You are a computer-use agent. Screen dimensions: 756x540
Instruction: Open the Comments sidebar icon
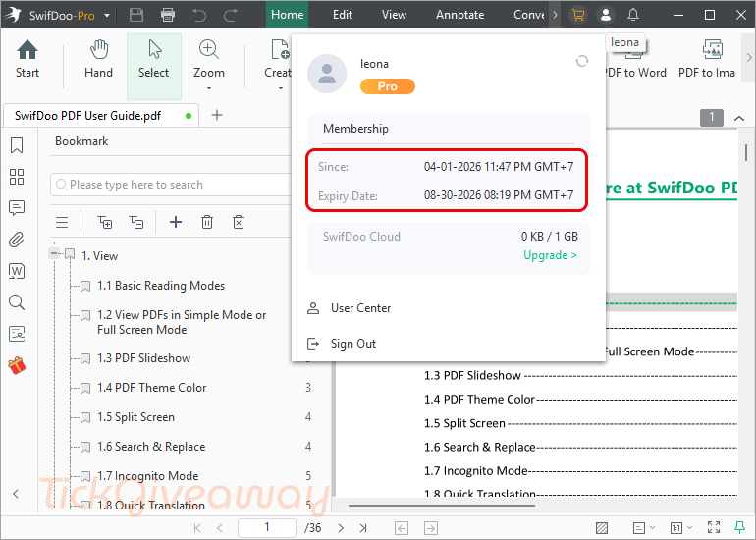click(17, 208)
